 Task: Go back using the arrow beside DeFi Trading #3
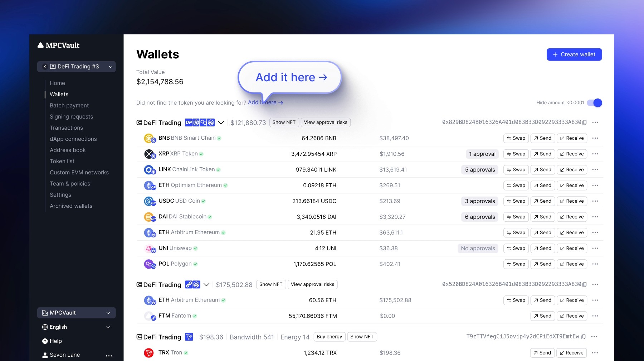(x=45, y=67)
